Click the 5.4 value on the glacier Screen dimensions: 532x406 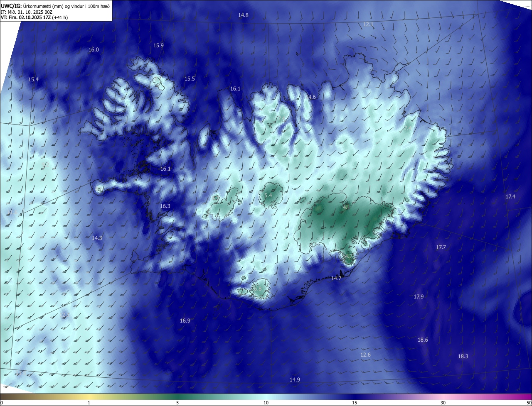[x=268, y=195]
